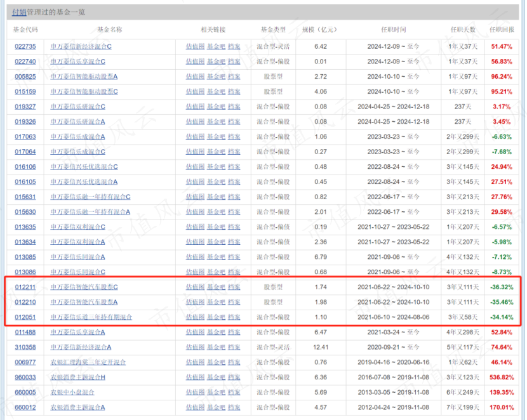Open 估值图 for fund 960033

tap(195, 377)
